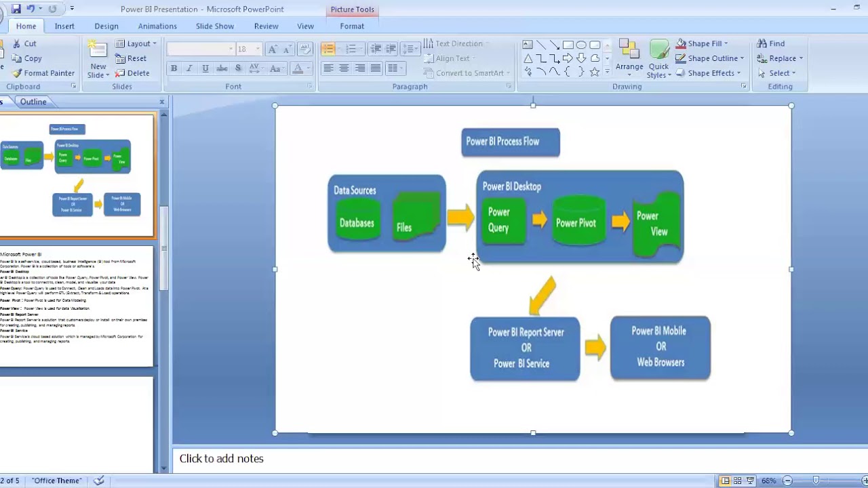Open Arrange menu

(629, 59)
